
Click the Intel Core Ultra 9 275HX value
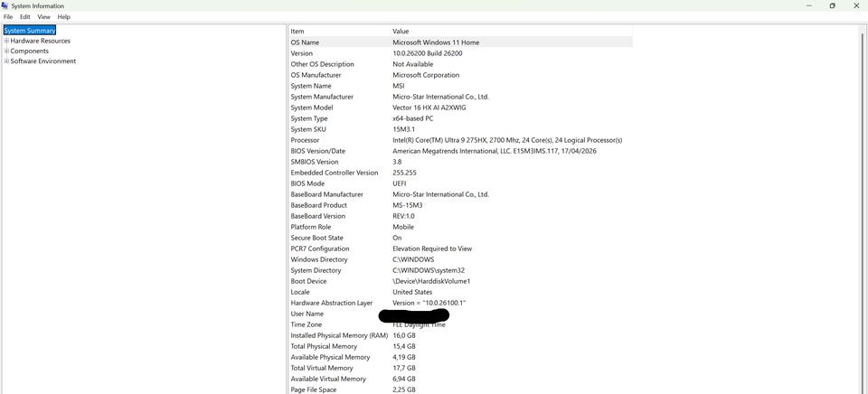coord(507,141)
